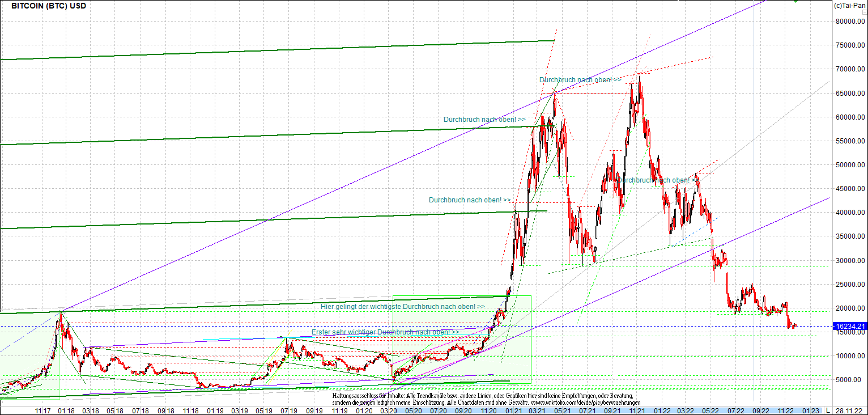The height and width of the screenshot is (415, 868).
Task: Click the '05 20' date axis label
Action: pyautogui.click(x=414, y=410)
